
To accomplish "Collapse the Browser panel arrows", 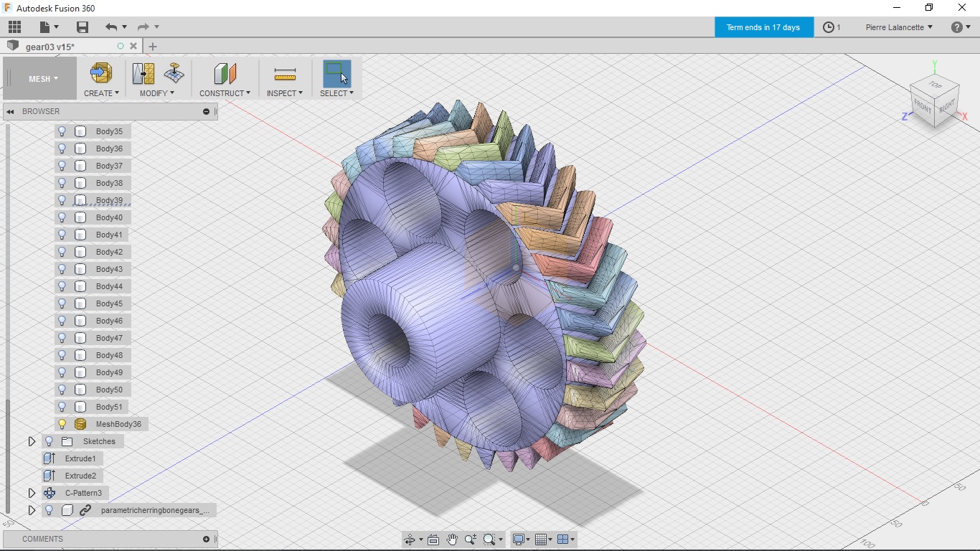I will [10, 111].
